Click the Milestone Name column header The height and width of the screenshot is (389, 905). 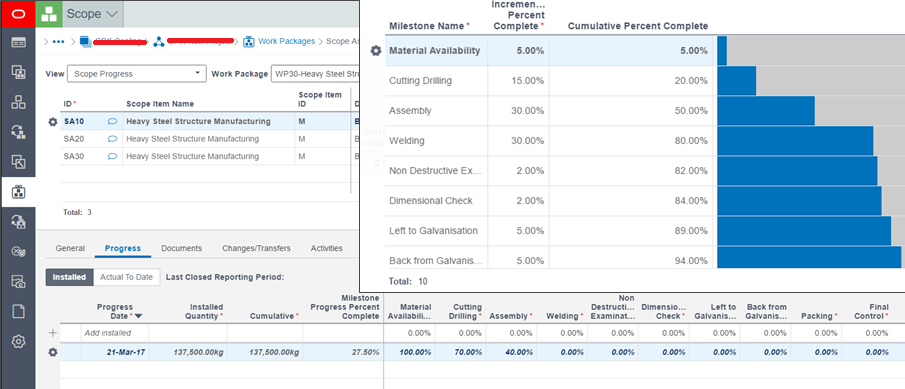tap(427, 26)
